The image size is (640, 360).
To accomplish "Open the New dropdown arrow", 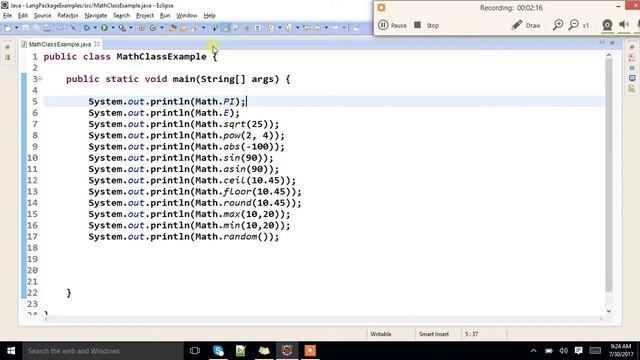I will [17, 28].
